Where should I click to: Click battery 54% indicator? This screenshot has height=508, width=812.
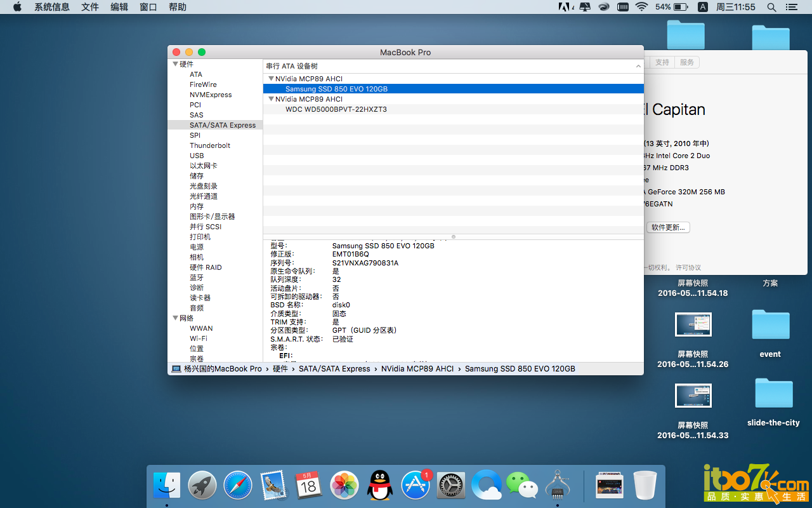coord(672,7)
